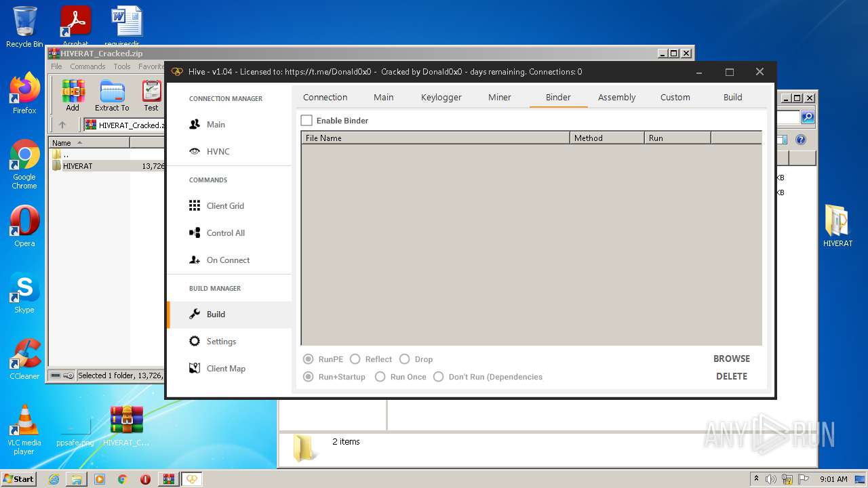Click WinRAR up-folder arrow
This screenshot has height=488, width=868.
coord(62,125)
